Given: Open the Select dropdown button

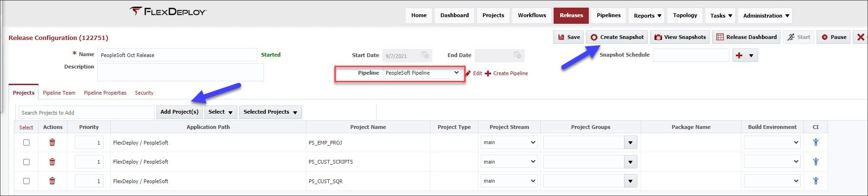Looking at the screenshot, I should 221,112.
